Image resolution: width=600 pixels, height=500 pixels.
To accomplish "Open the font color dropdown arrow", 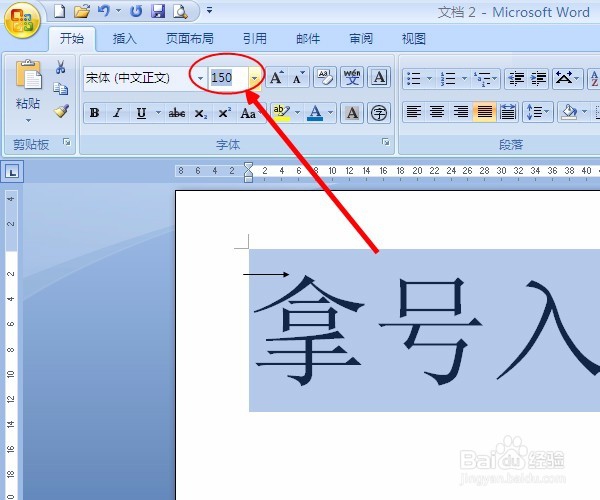I will click(331, 113).
